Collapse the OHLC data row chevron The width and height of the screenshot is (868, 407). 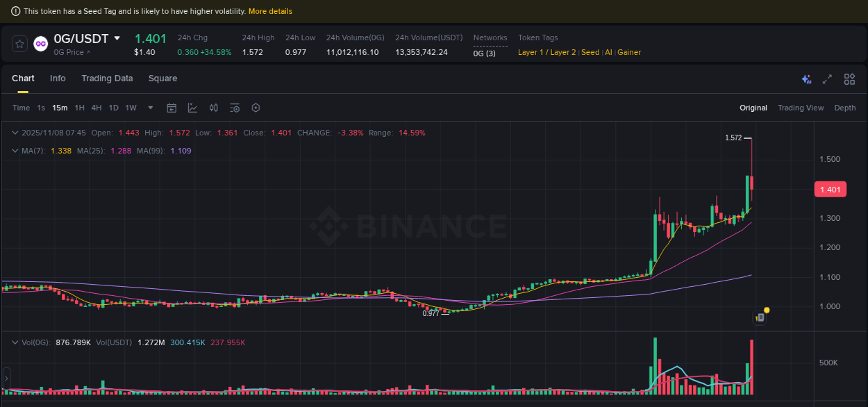click(14, 132)
